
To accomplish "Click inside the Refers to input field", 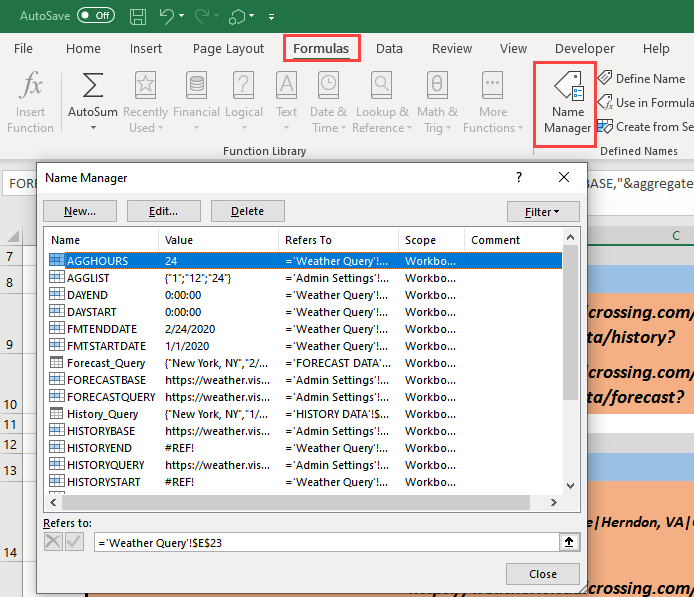I will pyautogui.click(x=320, y=542).
